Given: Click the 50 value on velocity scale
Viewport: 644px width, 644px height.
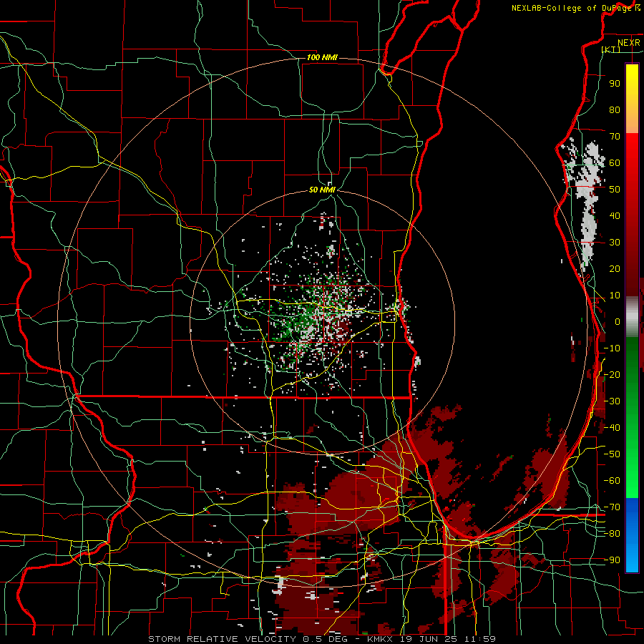Looking at the screenshot, I should 615,190.
